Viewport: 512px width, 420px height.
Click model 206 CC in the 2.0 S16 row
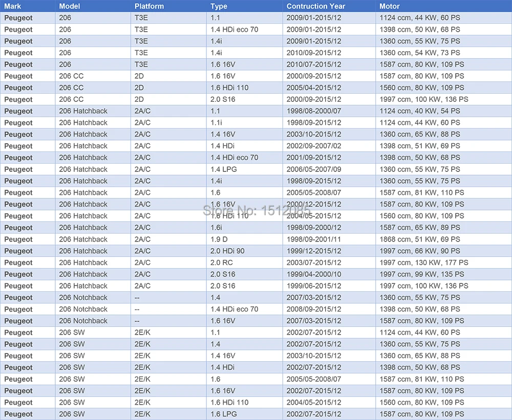pos(71,99)
